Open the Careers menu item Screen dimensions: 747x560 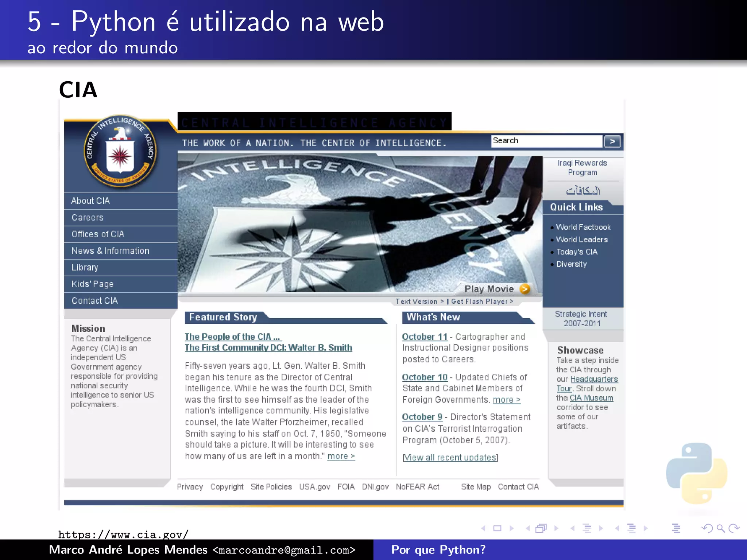pos(121,218)
